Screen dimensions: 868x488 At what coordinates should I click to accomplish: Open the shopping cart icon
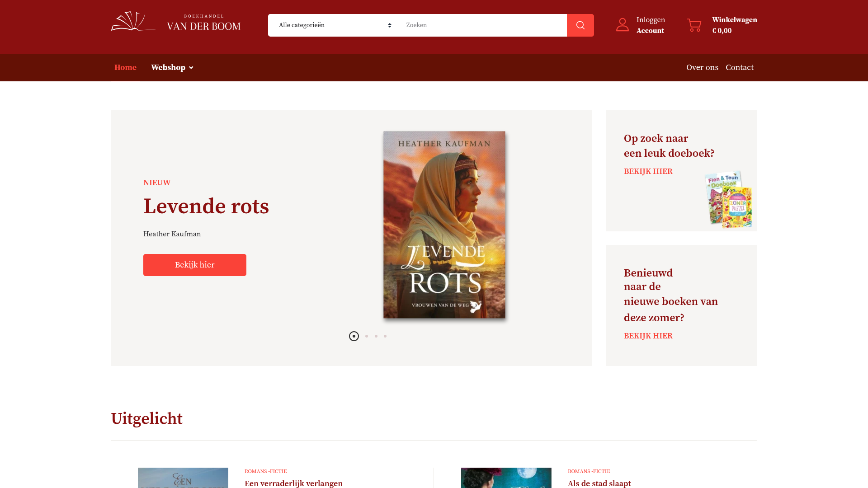(x=694, y=25)
